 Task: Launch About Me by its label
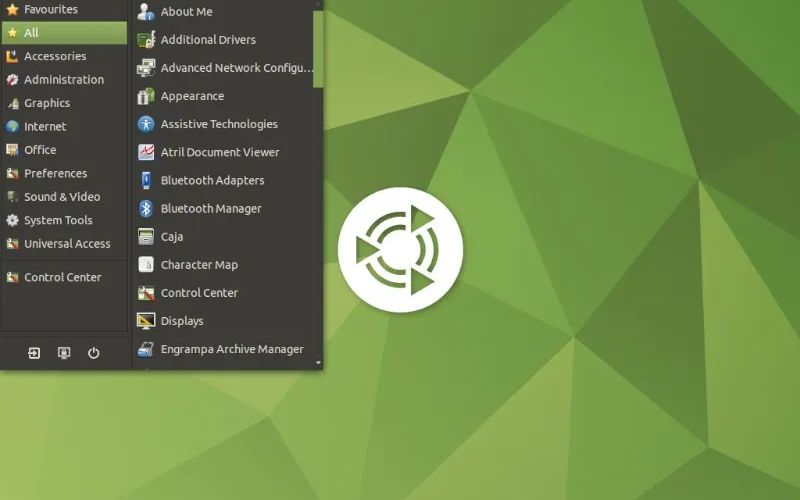coord(186,11)
